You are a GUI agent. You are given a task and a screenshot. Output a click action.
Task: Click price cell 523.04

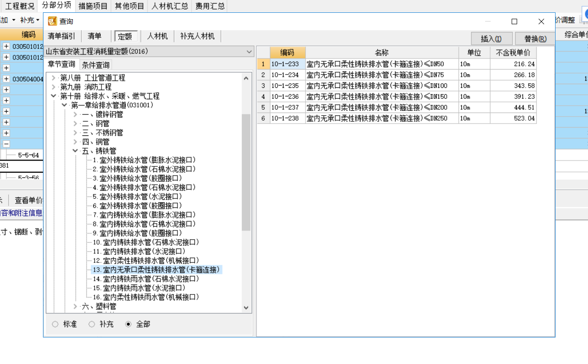coord(513,118)
